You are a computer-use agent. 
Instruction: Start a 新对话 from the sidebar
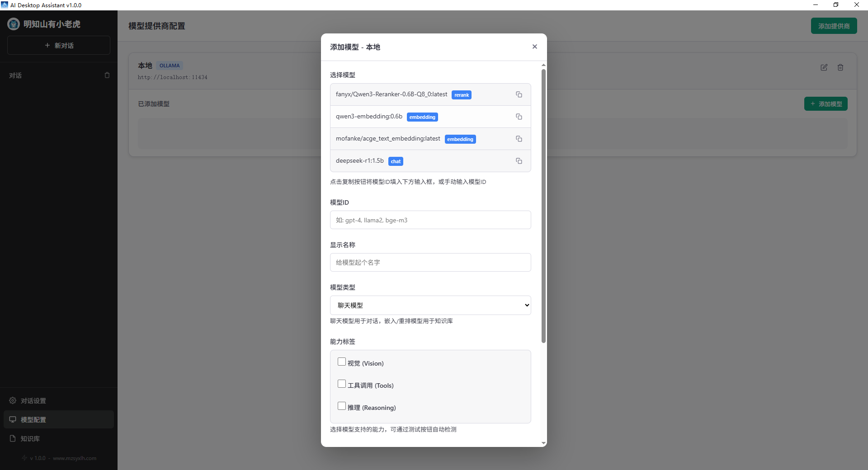pos(59,45)
